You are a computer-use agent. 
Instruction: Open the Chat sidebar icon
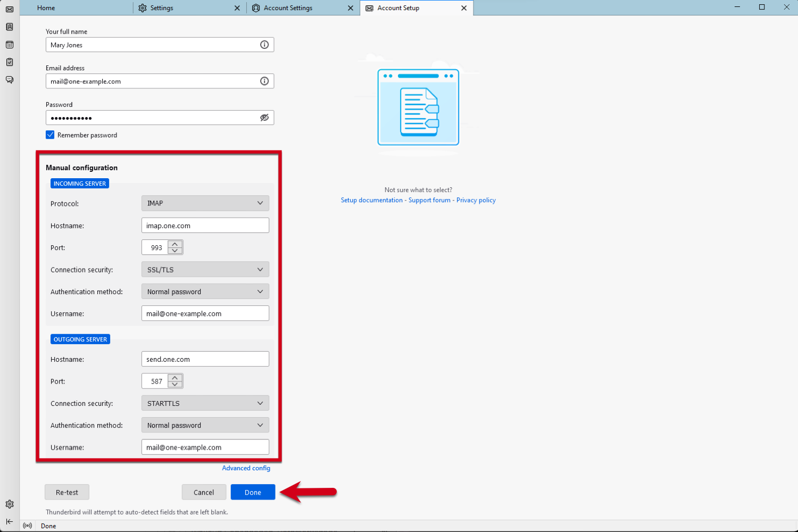pyautogui.click(x=10, y=80)
